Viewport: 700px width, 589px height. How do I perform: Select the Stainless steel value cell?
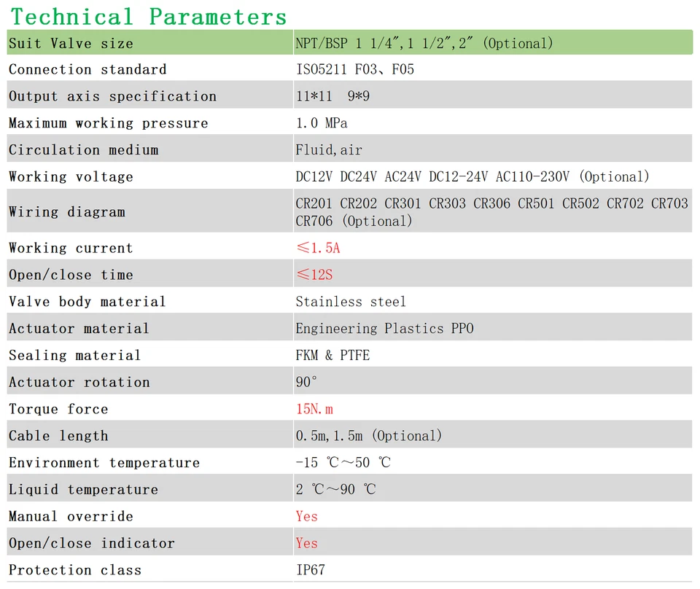point(351,302)
